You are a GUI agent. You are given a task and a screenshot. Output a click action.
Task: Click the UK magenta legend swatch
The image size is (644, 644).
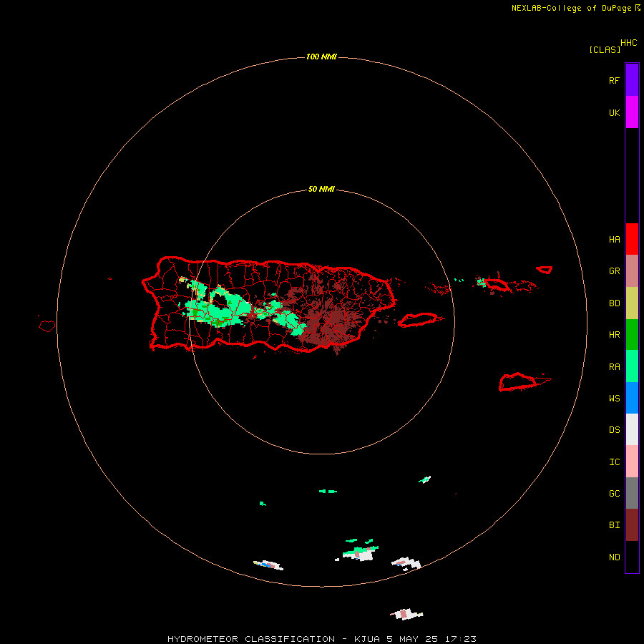pos(632,112)
